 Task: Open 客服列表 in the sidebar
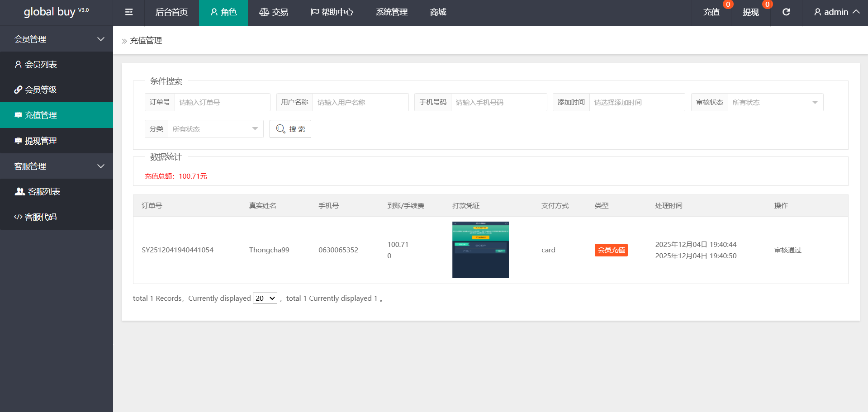point(44,192)
